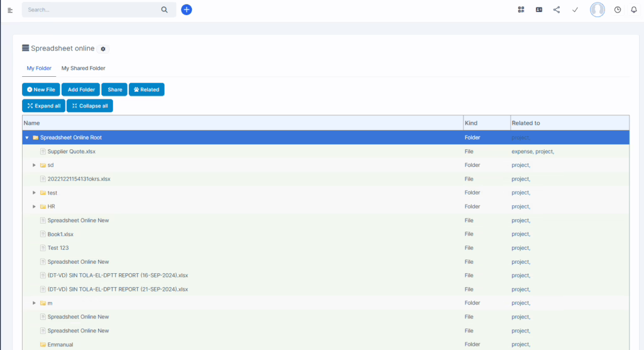Expand the sd folder arrow
Screen dimensions: 644x350
35,165
